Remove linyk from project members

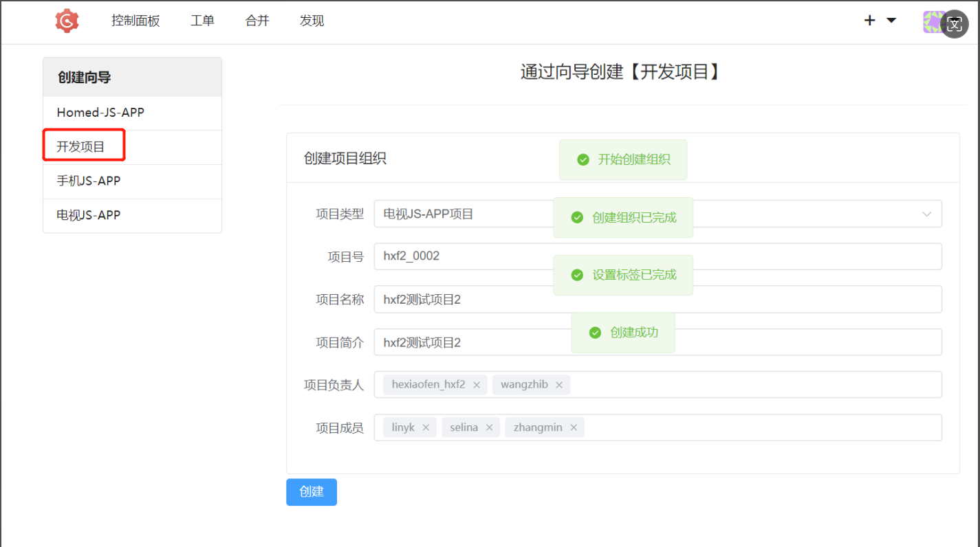426,427
